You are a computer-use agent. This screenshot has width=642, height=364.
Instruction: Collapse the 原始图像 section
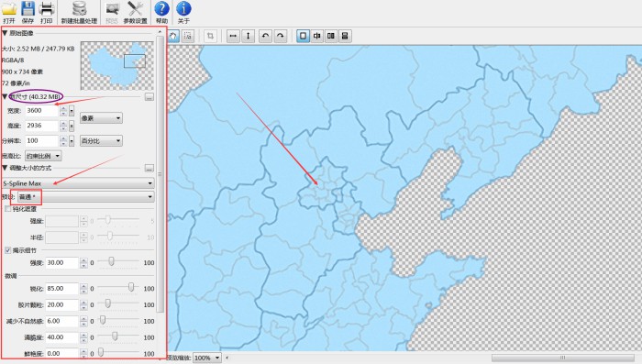(x=5, y=33)
